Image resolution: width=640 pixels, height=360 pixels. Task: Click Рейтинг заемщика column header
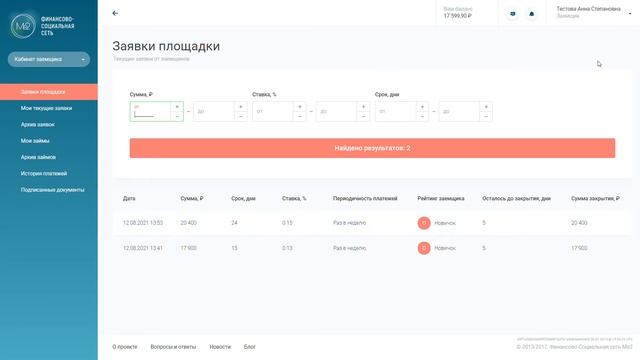coord(441,198)
